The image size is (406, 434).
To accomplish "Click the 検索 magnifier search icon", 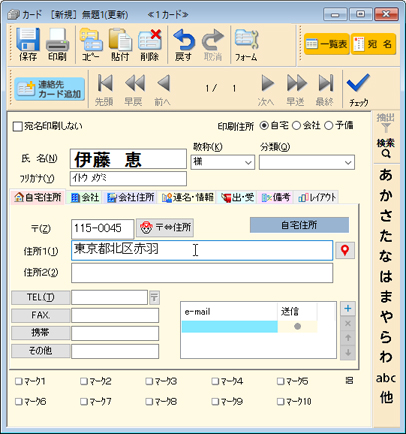I will coord(386,148).
